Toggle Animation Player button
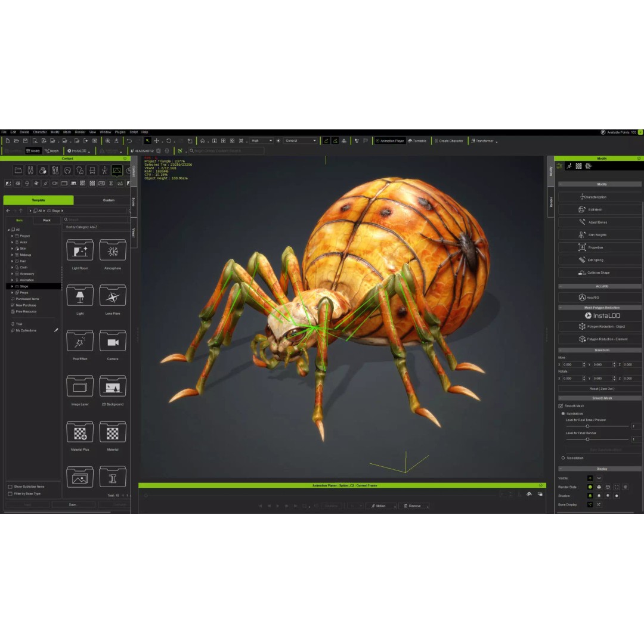644x644 pixels. (390, 141)
